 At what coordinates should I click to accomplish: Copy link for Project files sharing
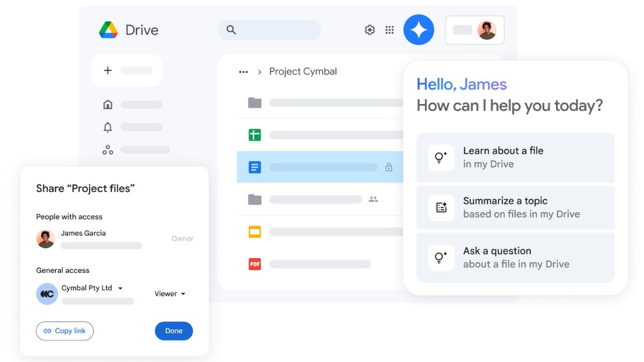coord(64,331)
